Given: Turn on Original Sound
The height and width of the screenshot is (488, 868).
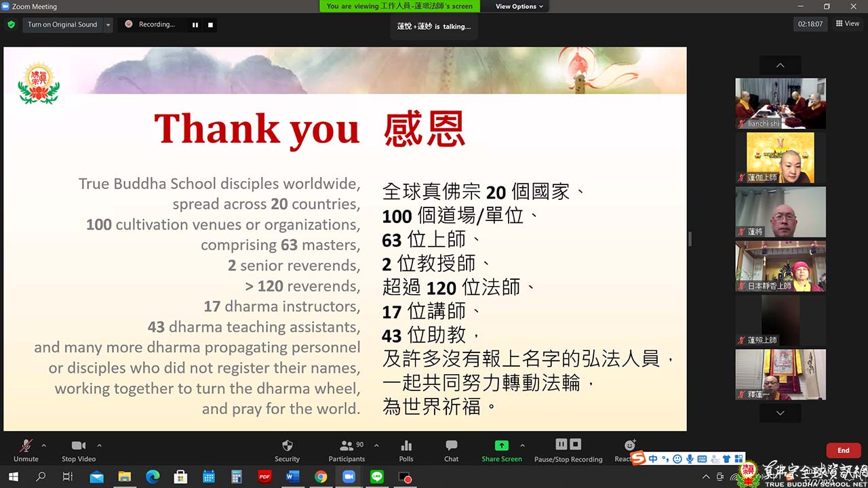Looking at the screenshot, I should (x=62, y=24).
